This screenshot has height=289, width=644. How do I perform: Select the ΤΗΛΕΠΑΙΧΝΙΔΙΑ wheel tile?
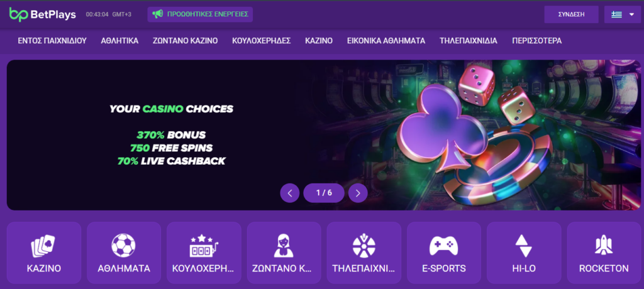coord(364,253)
